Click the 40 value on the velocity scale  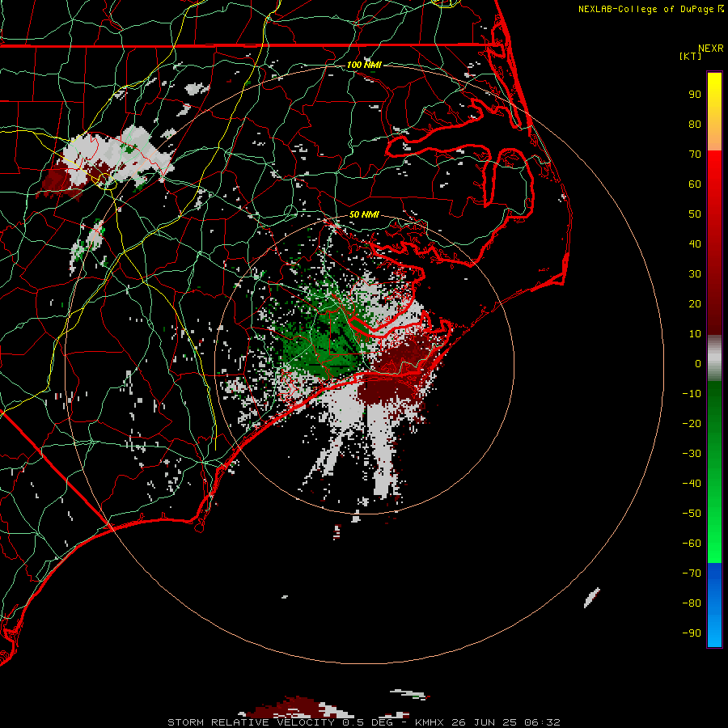pos(695,243)
